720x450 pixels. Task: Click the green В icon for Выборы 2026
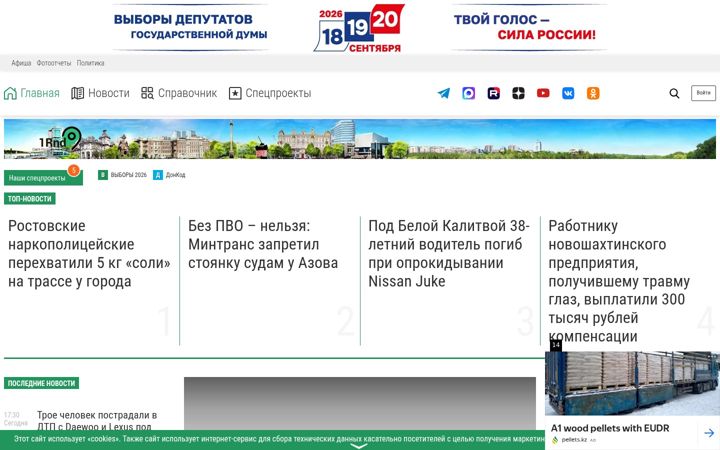pyautogui.click(x=103, y=175)
